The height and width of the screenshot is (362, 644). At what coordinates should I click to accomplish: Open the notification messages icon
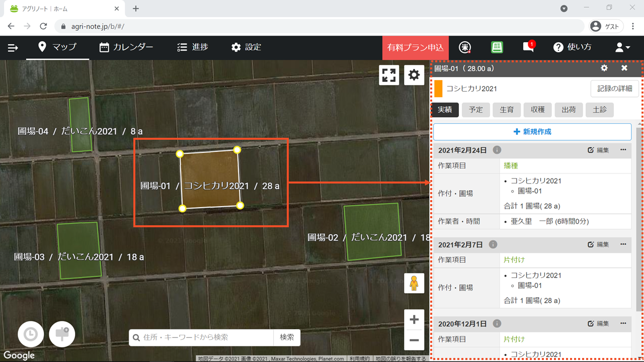(x=528, y=47)
